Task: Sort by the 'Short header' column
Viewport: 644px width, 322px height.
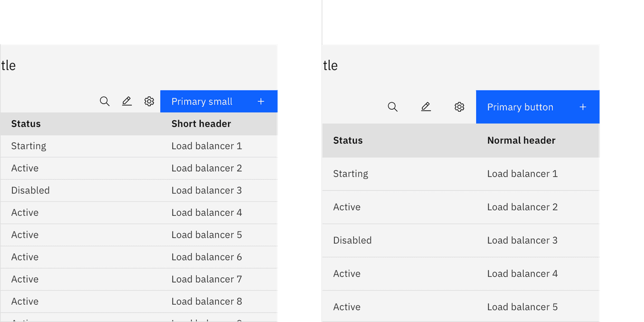Action: coord(201,124)
